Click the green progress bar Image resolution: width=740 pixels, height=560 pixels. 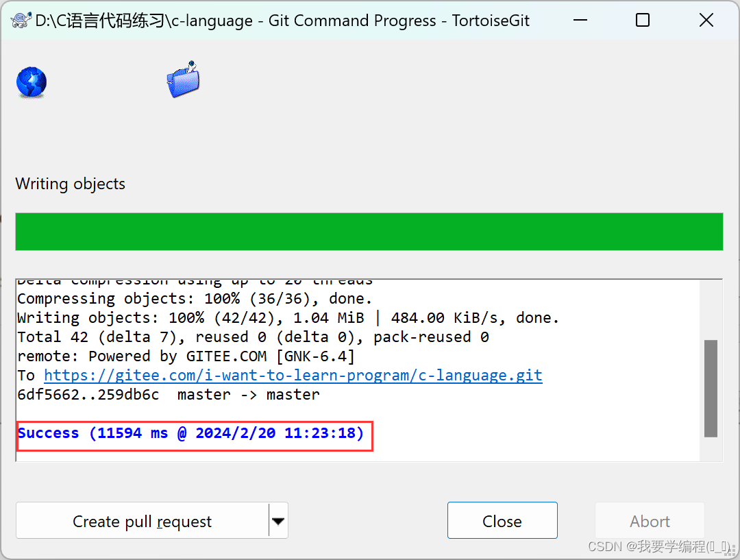click(369, 232)
